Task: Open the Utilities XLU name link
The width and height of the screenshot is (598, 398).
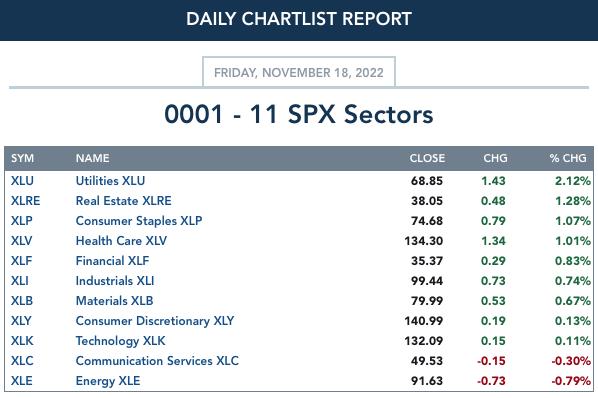Action: pyautogui.click(x=110, y=181)
